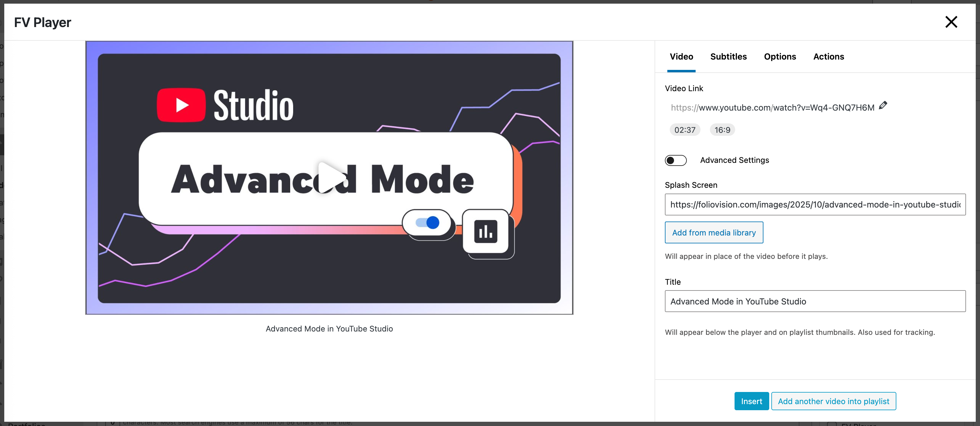The width and height of the screenshot is (980, 426).
Task: Close the FV Player dialog with X
Action: [951, 22]
